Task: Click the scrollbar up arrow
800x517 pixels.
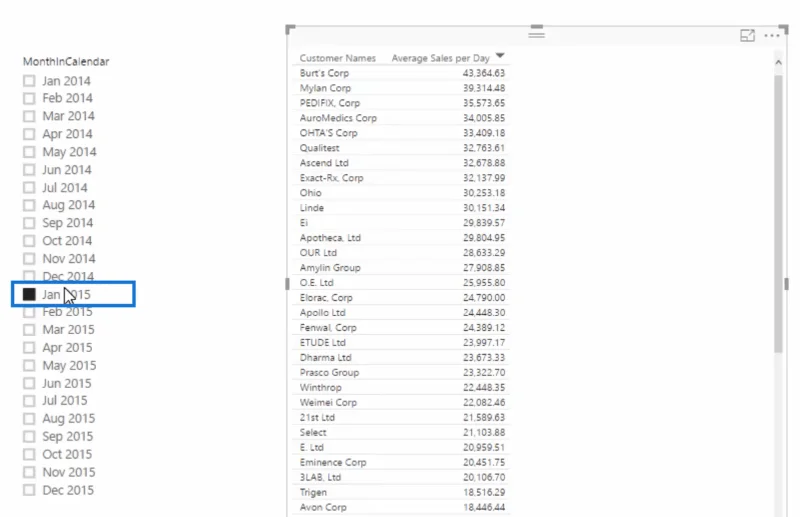Action: click(x=778, y=62)
